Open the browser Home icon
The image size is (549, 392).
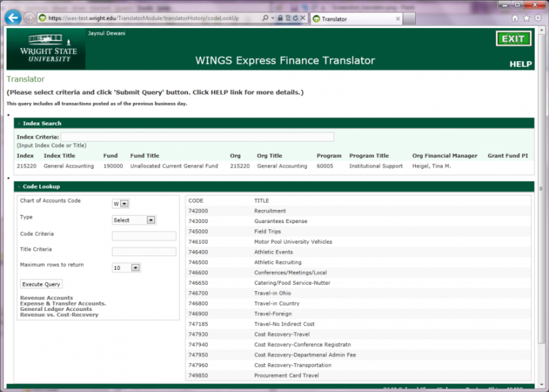point(515,18)
